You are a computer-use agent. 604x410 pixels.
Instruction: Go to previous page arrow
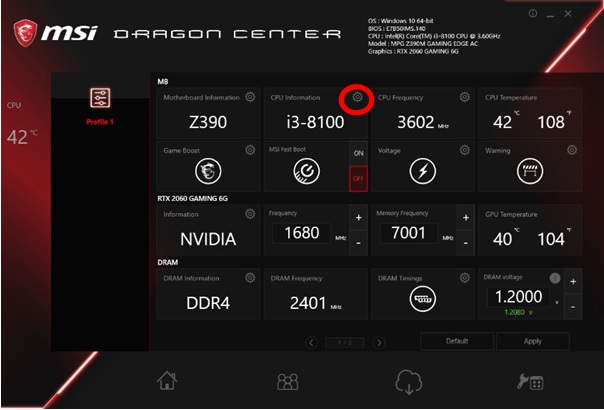(311, 342)
